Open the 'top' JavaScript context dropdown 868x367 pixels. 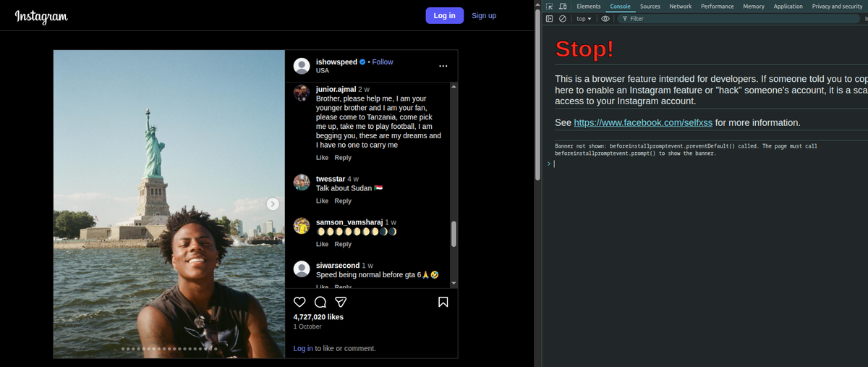[x=584, y=19]
